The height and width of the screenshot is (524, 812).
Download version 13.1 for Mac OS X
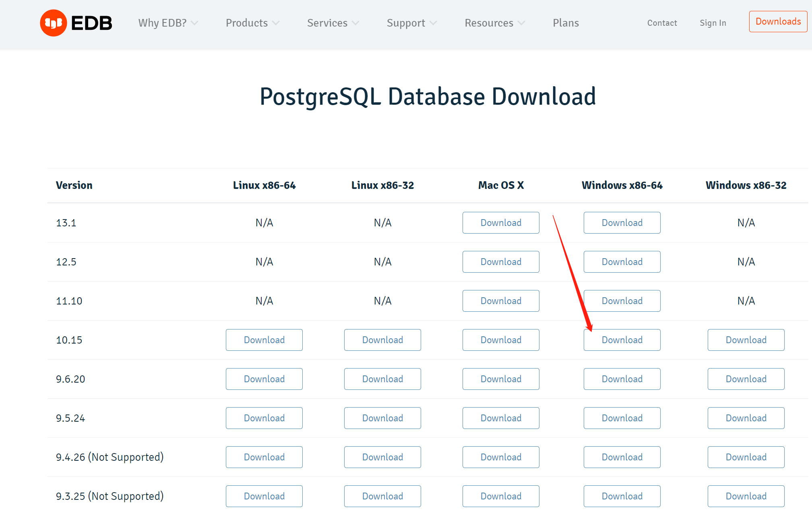500,222
